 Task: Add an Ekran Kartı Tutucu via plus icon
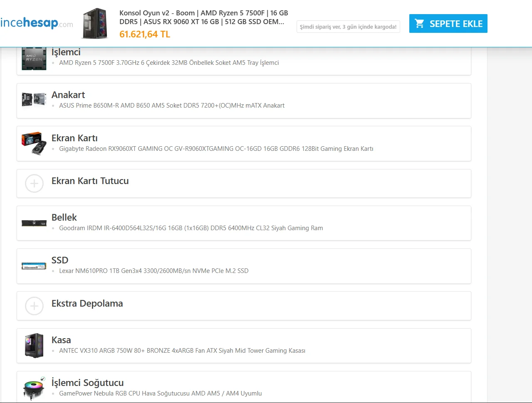[x=34, y=184]
